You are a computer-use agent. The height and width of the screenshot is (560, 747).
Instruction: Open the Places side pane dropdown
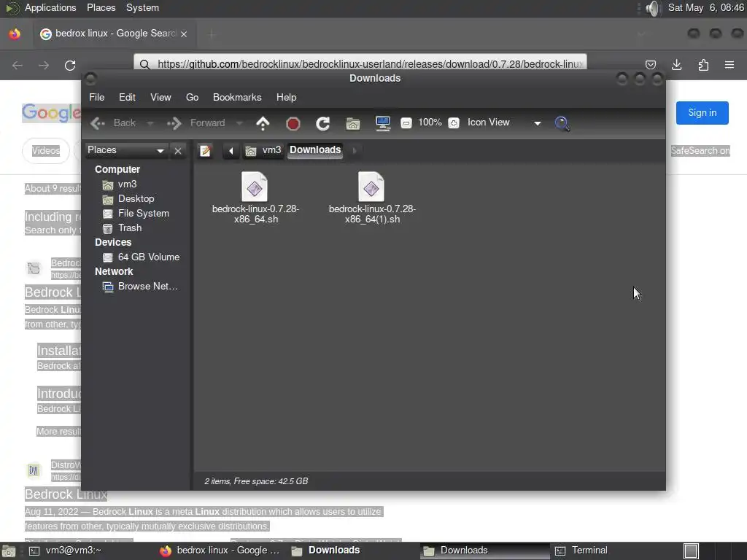pyautogui.click(x=125, y=150)
